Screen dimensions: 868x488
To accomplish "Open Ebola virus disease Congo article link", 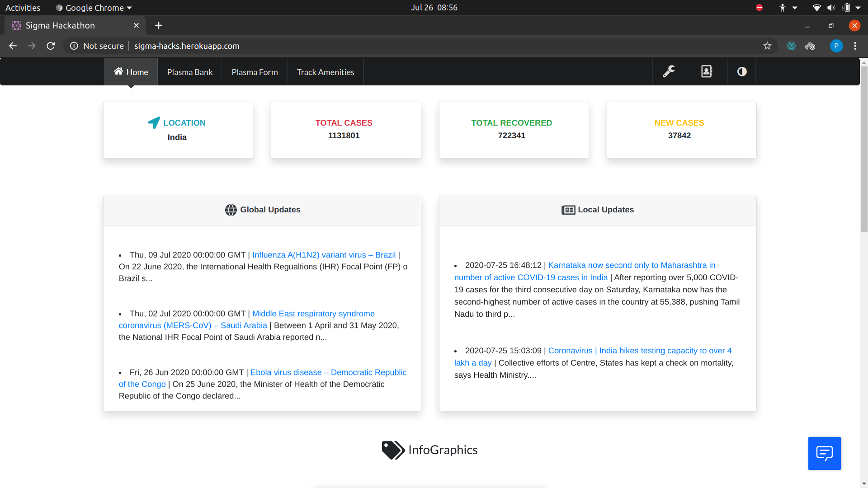I will click(x=328, y=372).
